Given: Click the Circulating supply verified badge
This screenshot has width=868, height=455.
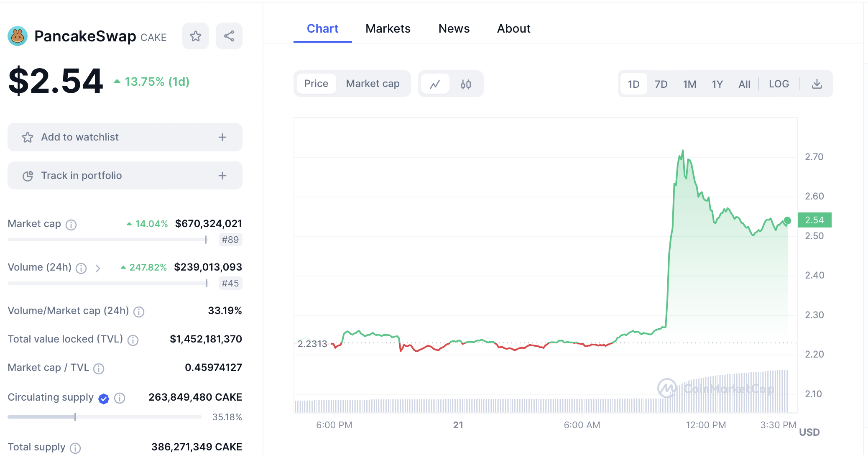Looking at the screenshot, I should 104,399.
